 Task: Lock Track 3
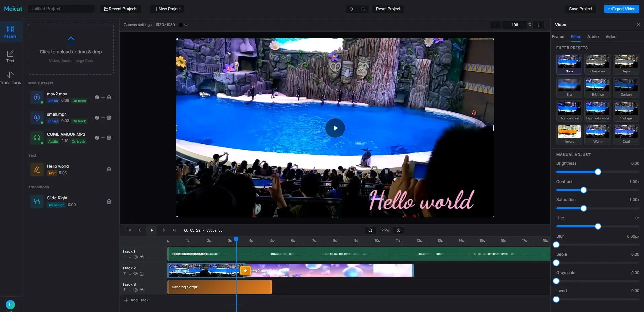142,290
